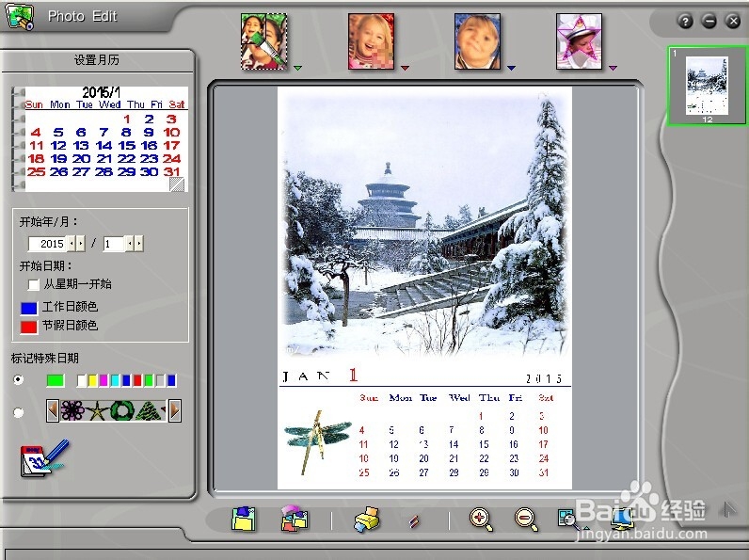Select the star frame decoration icon

(x=579, y=41)
